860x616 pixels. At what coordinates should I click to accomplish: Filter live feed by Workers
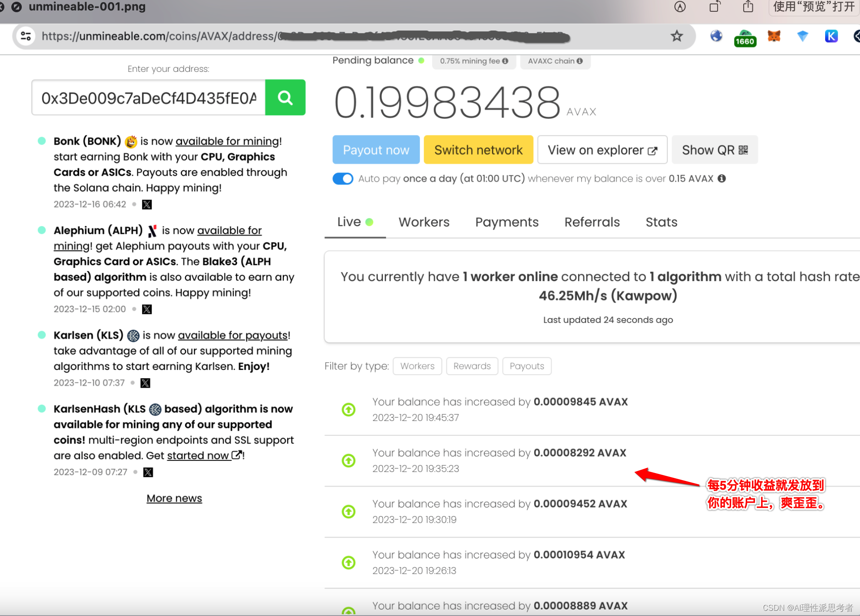417,366
